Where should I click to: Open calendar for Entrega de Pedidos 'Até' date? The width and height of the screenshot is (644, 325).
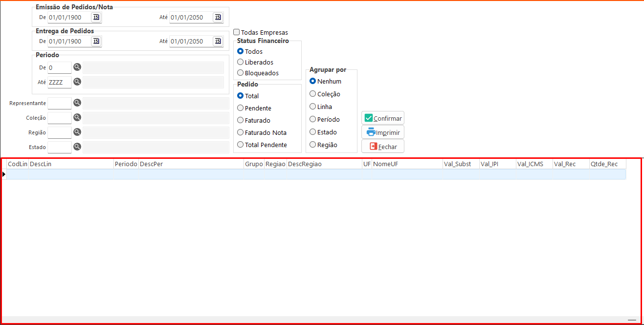pyautogui.click(x=218, y=42)
